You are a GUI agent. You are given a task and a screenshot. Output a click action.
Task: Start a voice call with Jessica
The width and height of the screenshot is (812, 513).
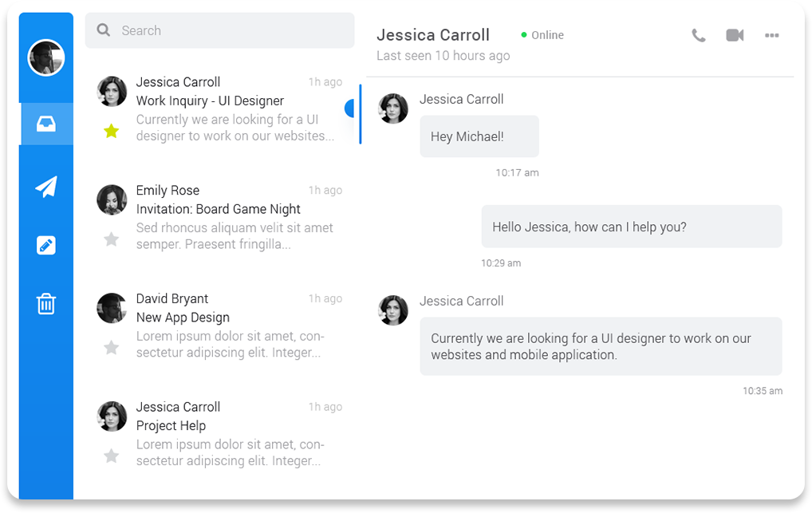click(699, 35)
